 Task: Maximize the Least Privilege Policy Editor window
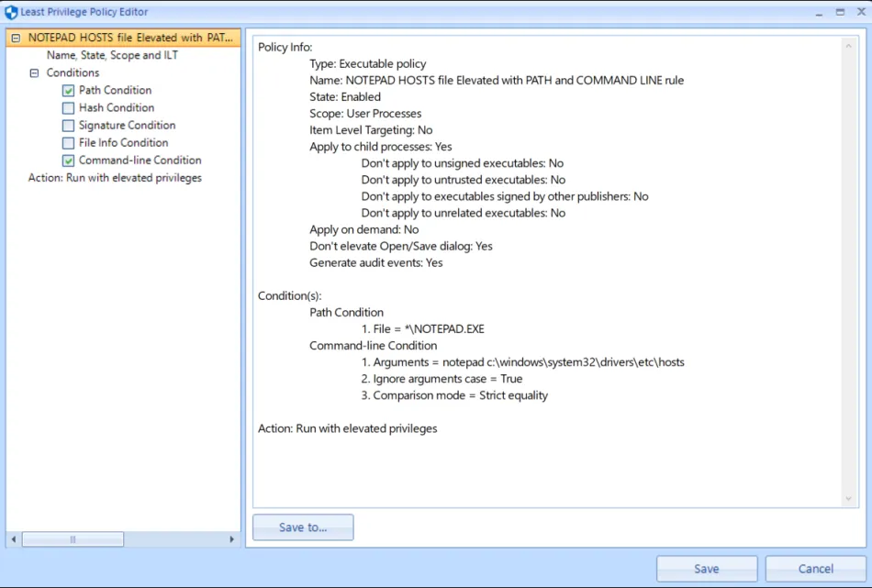click(839, 12)
